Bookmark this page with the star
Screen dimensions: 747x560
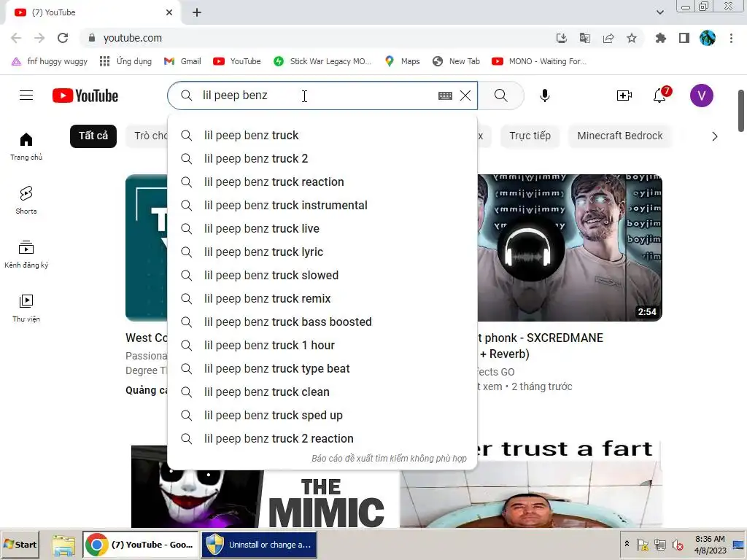[x=632, y=38]
